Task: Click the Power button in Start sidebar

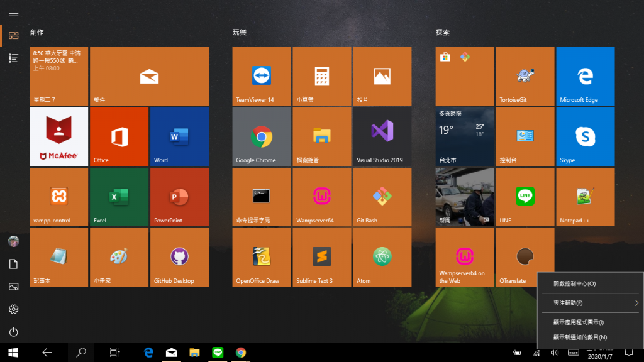Action: click(x=14, y=332)
